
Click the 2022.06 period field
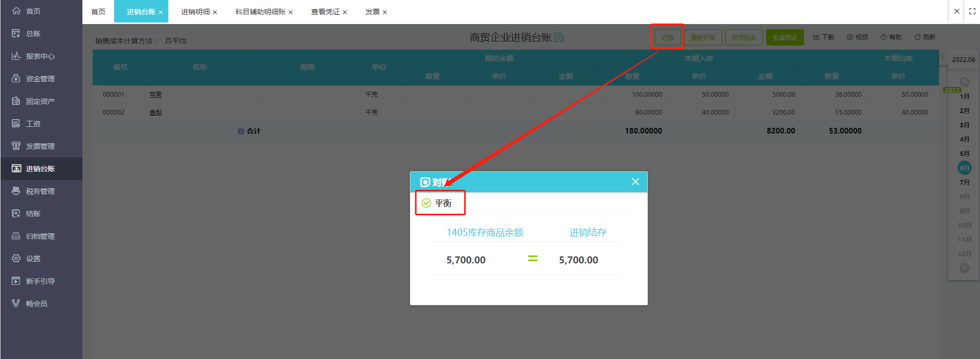[964, 59]
